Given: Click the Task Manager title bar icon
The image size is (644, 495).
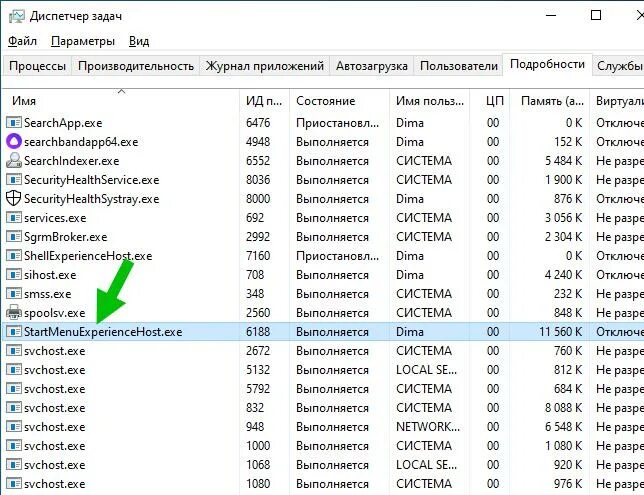Looking at the screenshot, I should tap(16, 16).
